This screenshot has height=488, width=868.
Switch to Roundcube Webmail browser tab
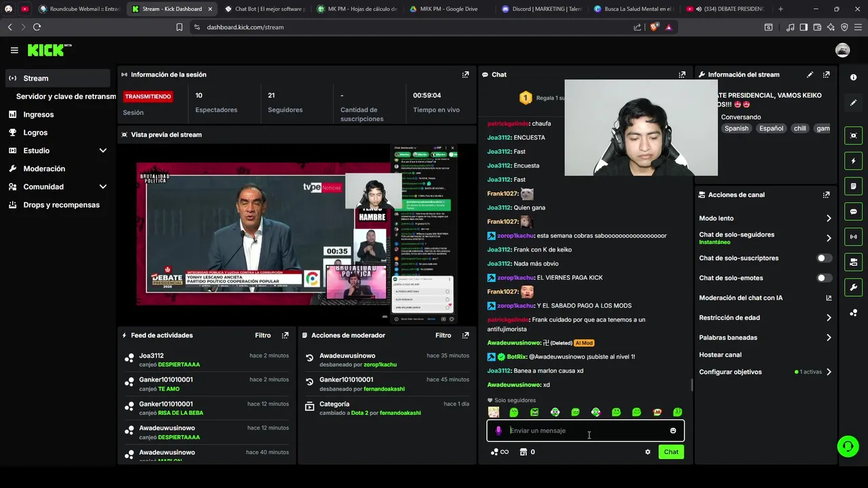pos(79,9)
